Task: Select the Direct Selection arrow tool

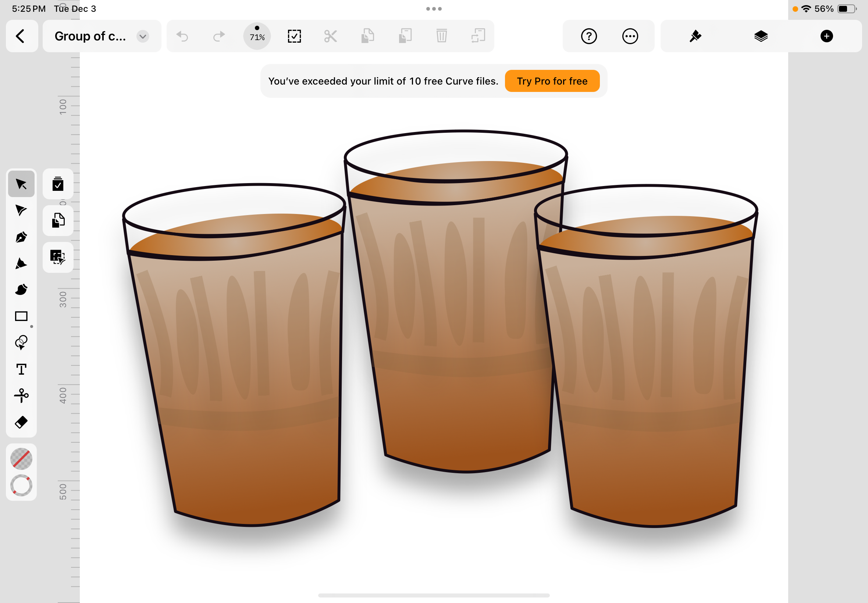Action: pos(21,210)
